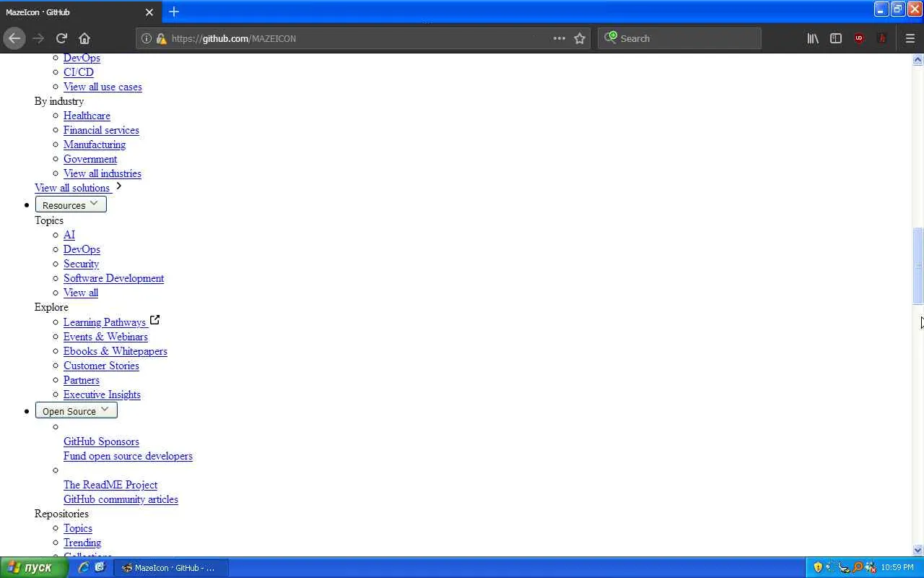Open a new browser tab
Screen dimensions: 924x578
tap(174, 12)
